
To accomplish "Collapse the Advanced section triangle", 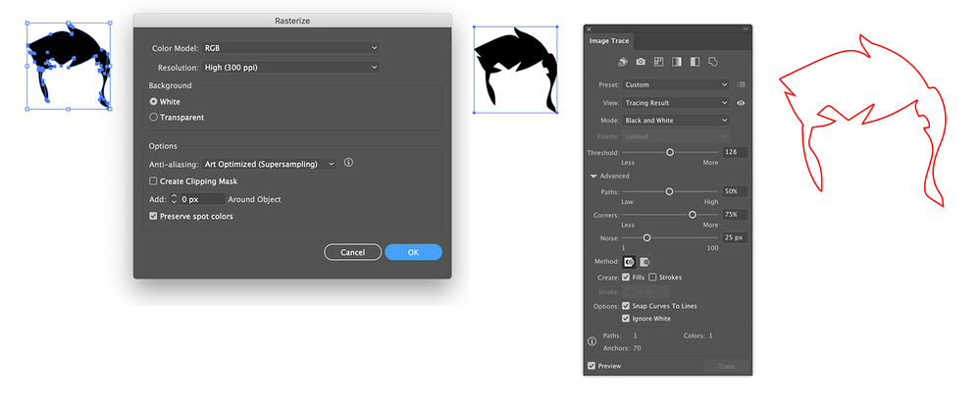I will tap(593, 177).
